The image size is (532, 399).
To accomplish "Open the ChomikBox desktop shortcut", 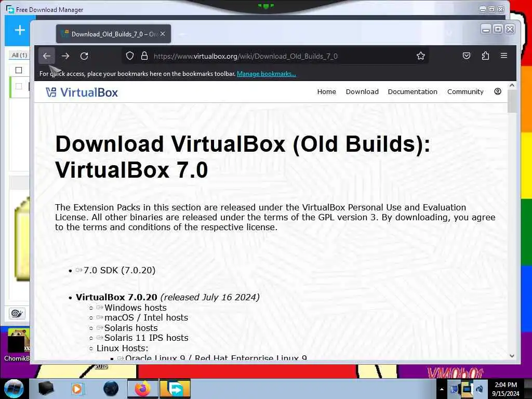I will [17, 344].
